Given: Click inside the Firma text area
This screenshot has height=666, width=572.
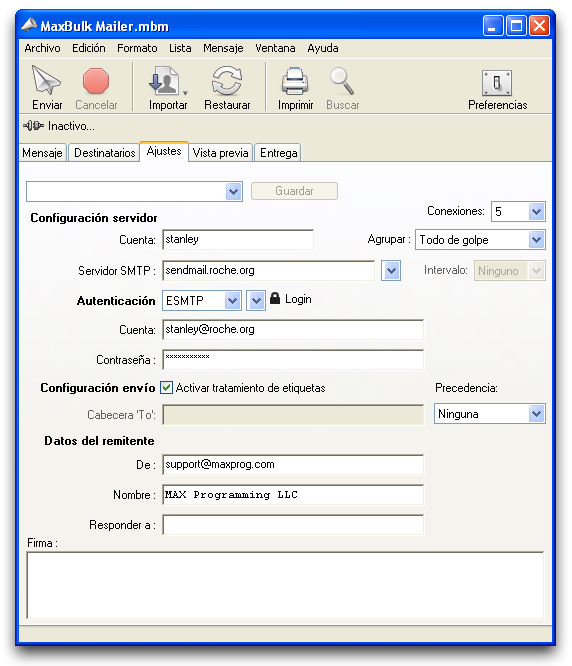Looking at the screenshot, I should point(285,585).
